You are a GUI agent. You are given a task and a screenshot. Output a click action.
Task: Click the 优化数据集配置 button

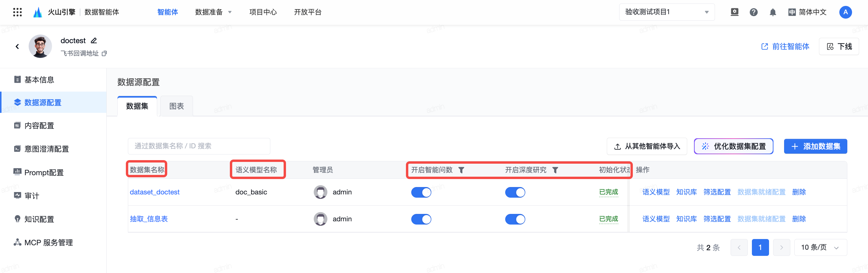pos(733,147)
